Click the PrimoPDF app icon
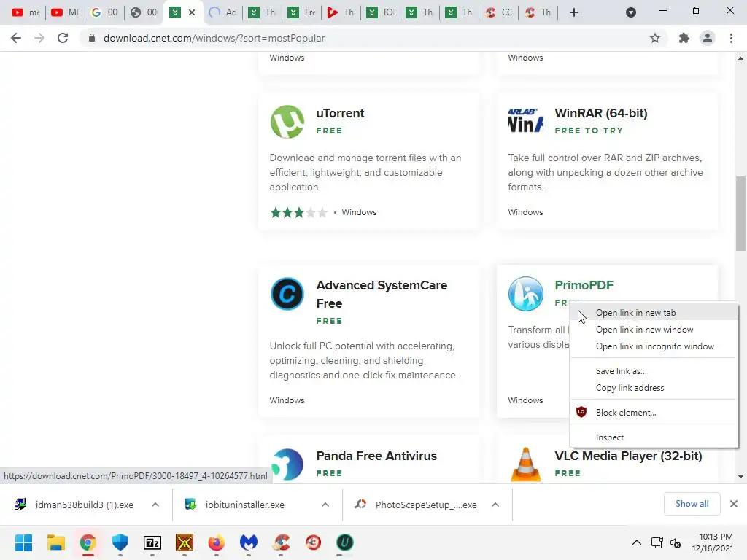747x560 pixels. 525,293
